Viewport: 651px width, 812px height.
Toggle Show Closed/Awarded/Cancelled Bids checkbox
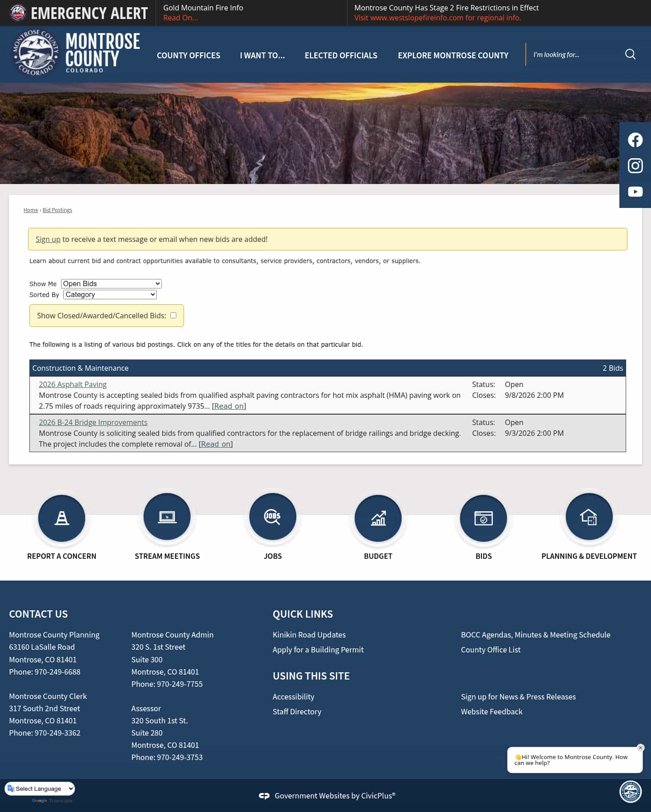[x=173, y=316]
